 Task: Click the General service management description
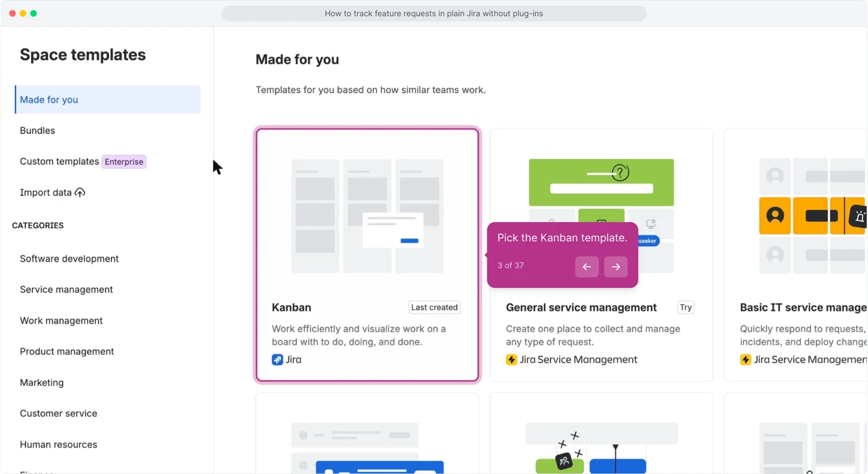coord(593,335)
